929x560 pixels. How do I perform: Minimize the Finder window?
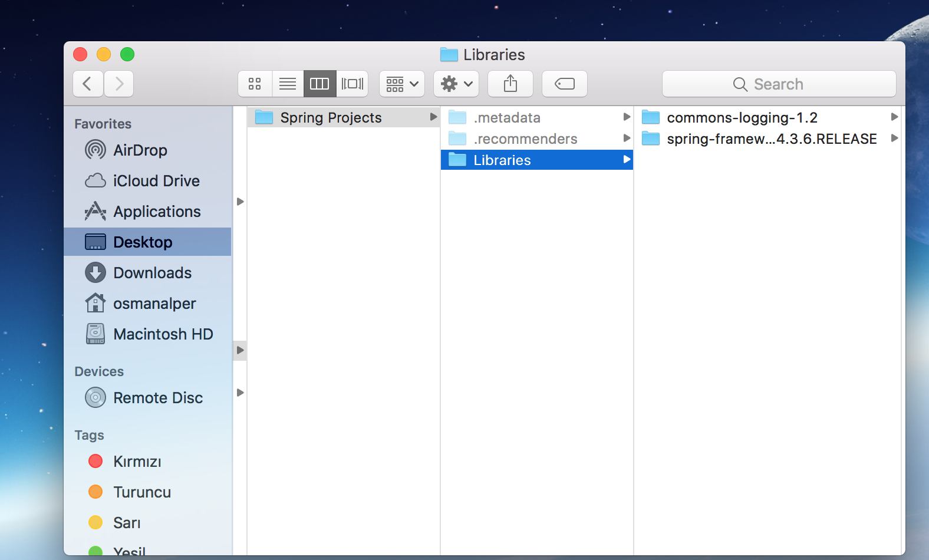pyautogui.click(x=104, y=54)
